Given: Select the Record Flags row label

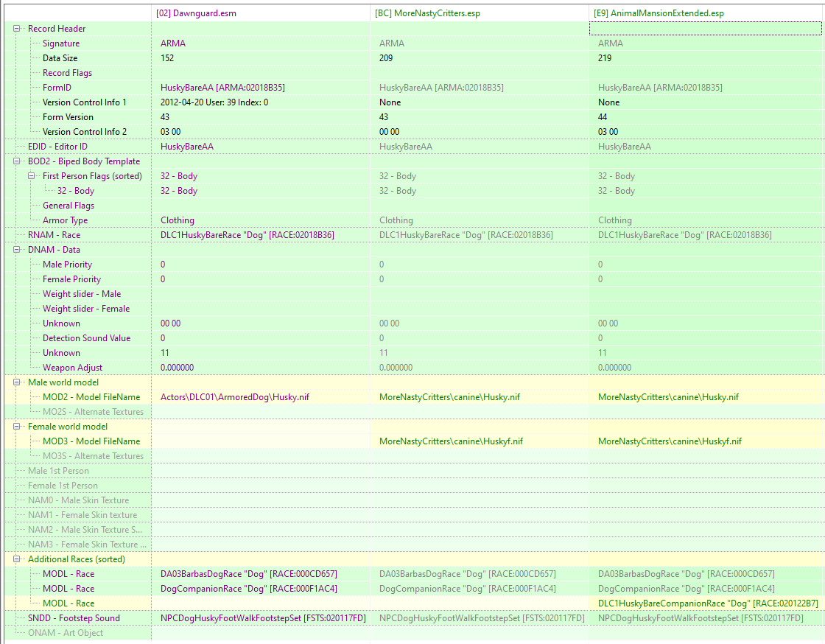Looking at the screenshot, I should [x=67, y=73].
